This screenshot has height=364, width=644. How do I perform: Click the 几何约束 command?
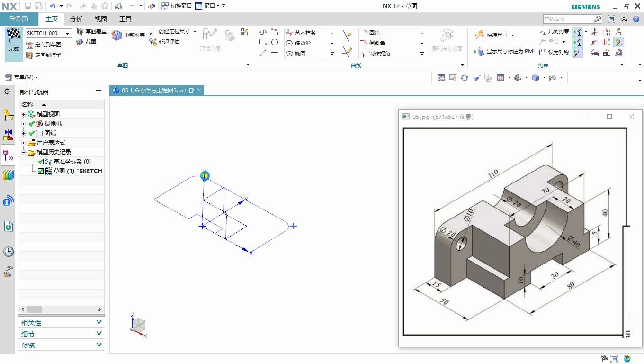coord(554,31)
